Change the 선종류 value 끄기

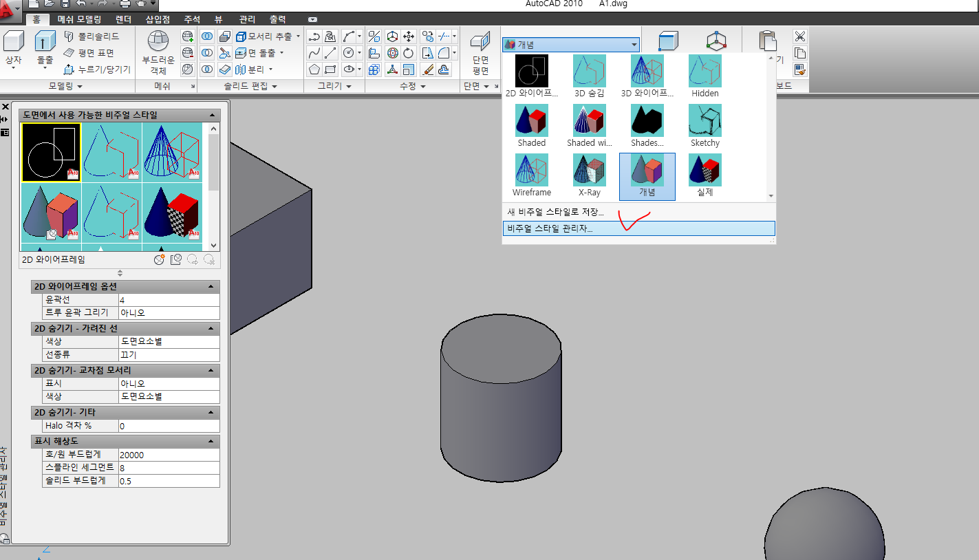(169, 355)
